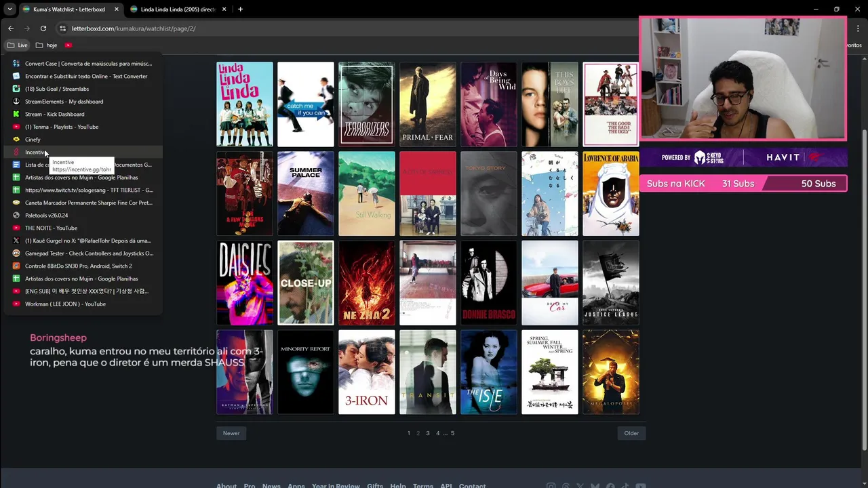Open the Daisies film poster
This screenshot has height=488, width=868.
coord(245,283)
